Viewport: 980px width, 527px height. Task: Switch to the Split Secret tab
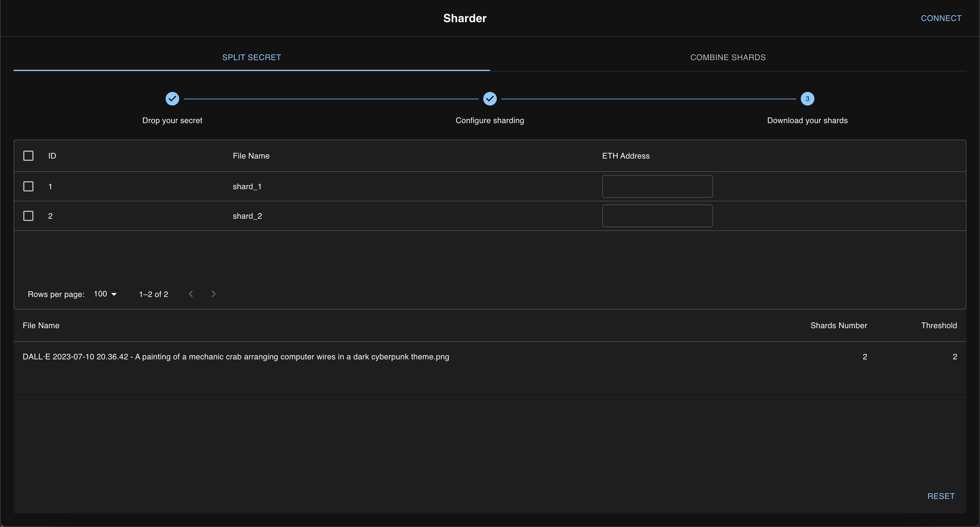tap(252, 58)
